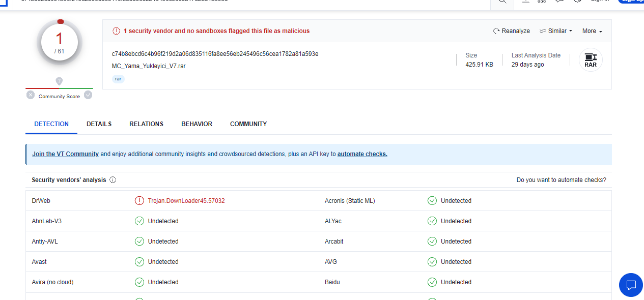644x300 pixels.
Task: Click the search magnifier icon
Action: 502,2
